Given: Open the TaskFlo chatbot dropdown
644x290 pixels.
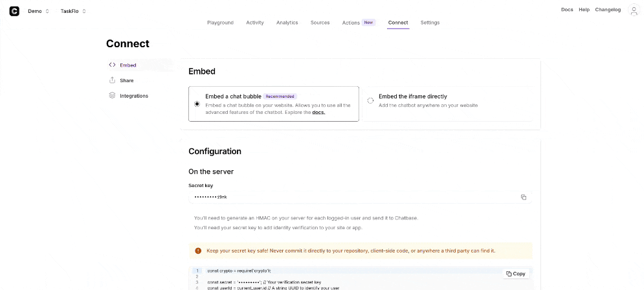Looking at the screenshot, I should click(72, 11).
